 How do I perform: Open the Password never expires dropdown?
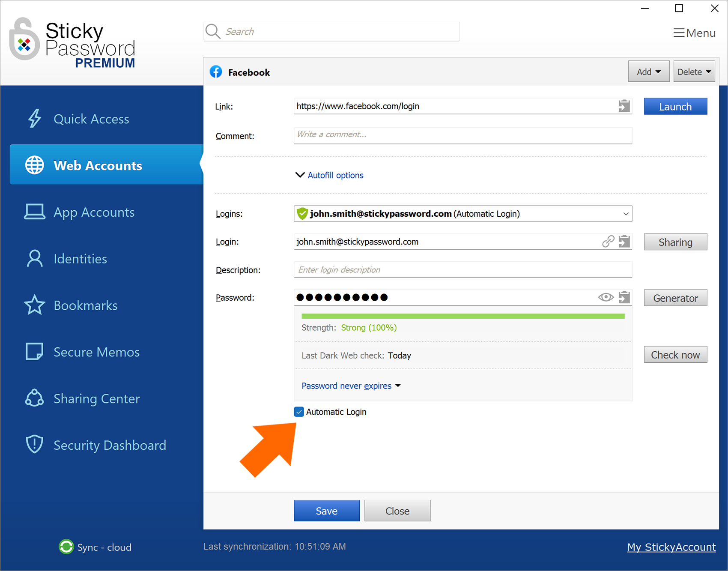point(351,386)
